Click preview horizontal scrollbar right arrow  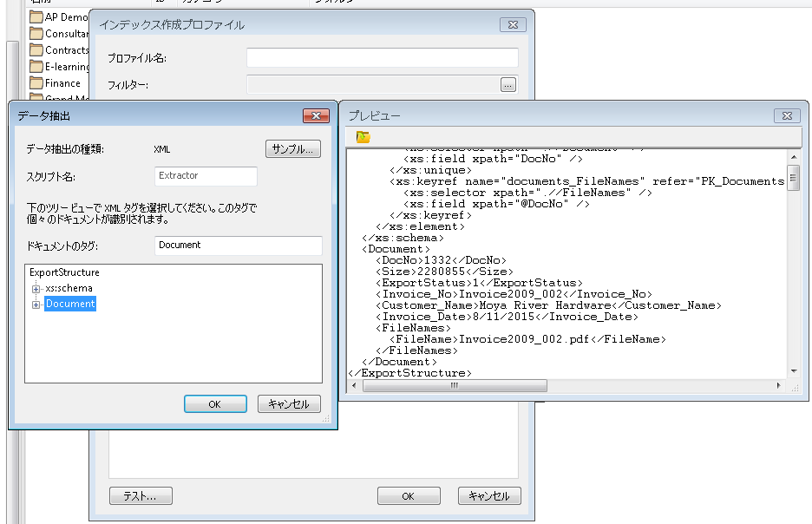pos(779,386)
